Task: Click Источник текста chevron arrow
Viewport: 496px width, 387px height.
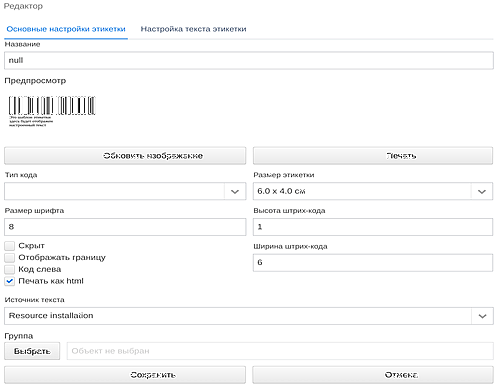Action: (482, 316)
